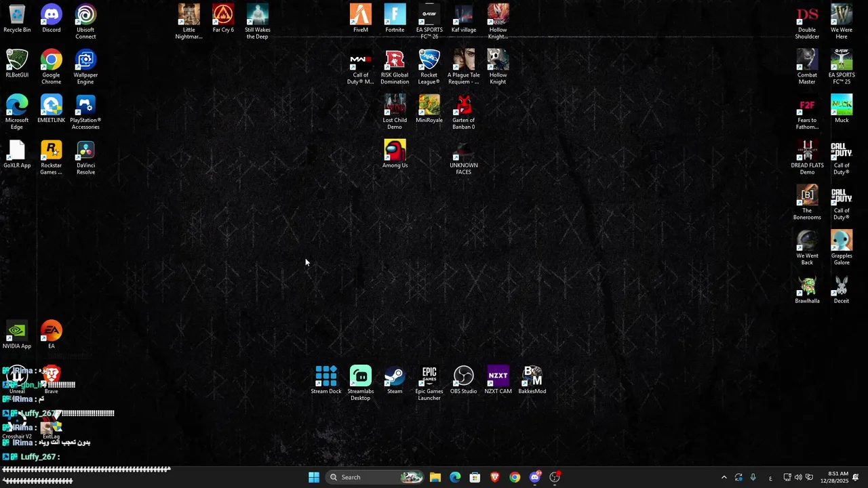The width and height of the screenshot is (868, 488).
Task: Open the Windows Start menu
Action: coord(314,477)
